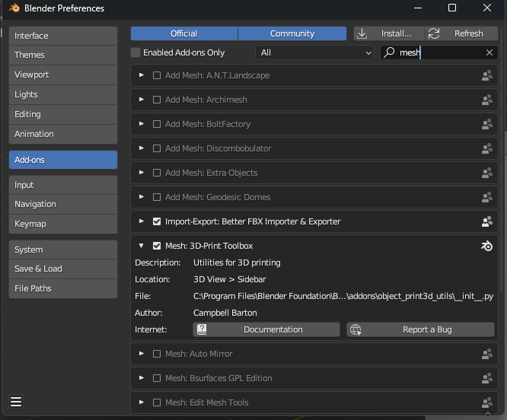Expand Better FBX Importer details
Screen dimensions: 507x420
[x=142, y=221]
